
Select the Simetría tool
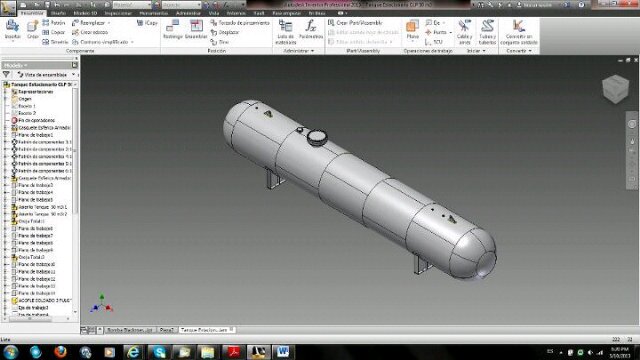click(55, 42)
